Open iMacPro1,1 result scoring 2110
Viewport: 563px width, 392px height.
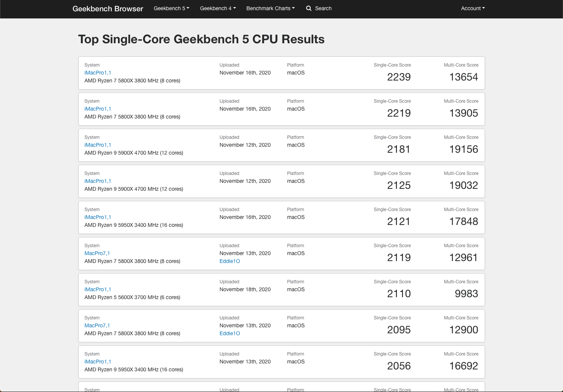[98, 289]
